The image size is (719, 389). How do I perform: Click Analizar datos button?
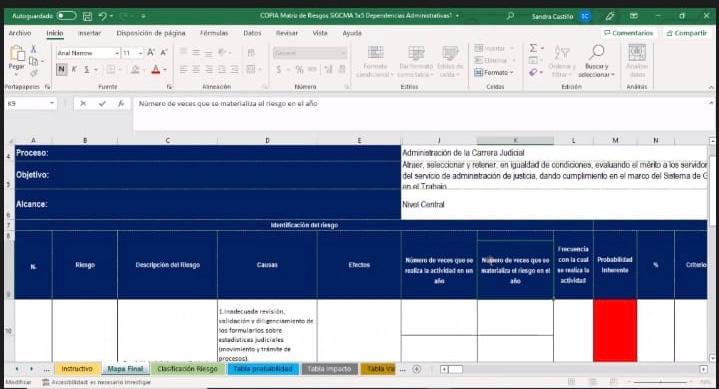(637, 61)
